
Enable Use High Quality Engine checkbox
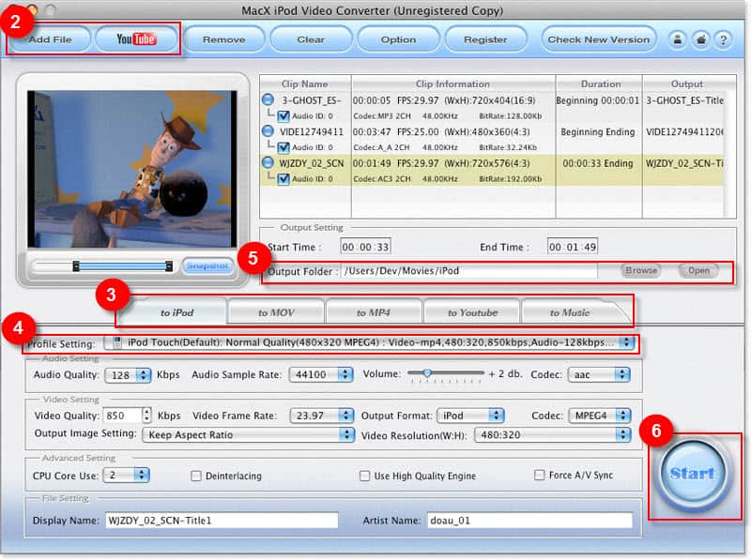pos(364,476)
